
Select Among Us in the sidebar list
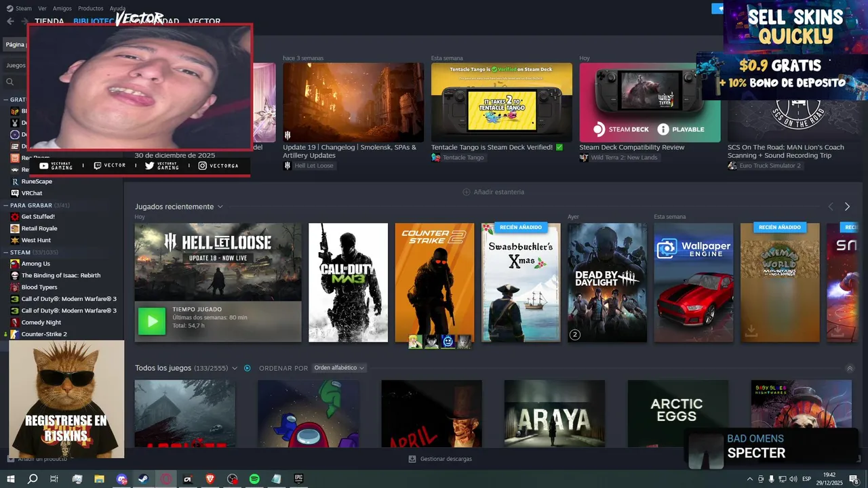pyautogui.click(x=36, y=264)
